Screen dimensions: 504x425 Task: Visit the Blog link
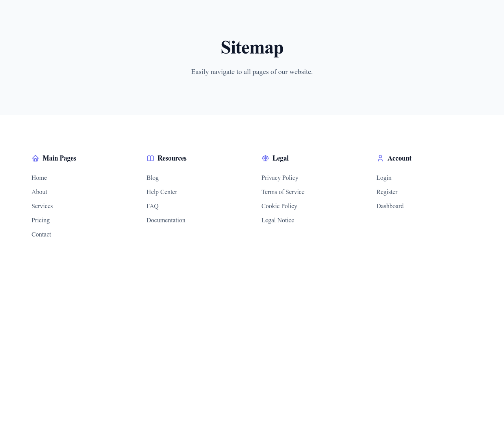pyautogui.click(x=152, y=178)
